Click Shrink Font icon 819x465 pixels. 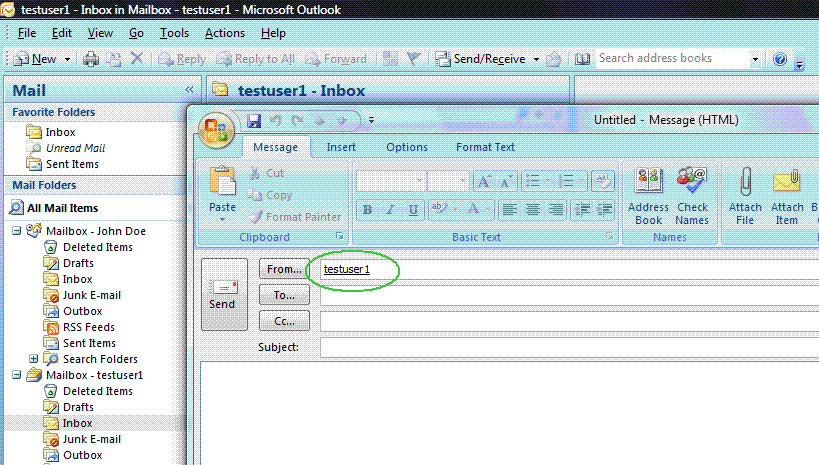506,181
